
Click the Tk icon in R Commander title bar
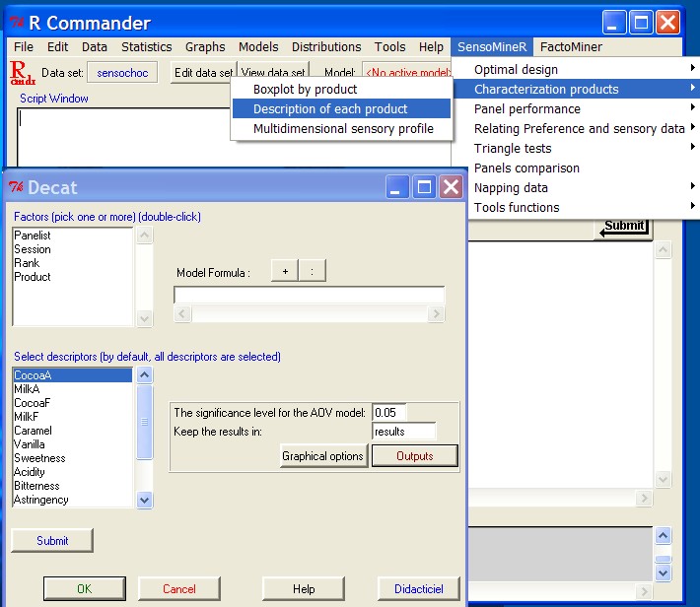tap(17, 22)
